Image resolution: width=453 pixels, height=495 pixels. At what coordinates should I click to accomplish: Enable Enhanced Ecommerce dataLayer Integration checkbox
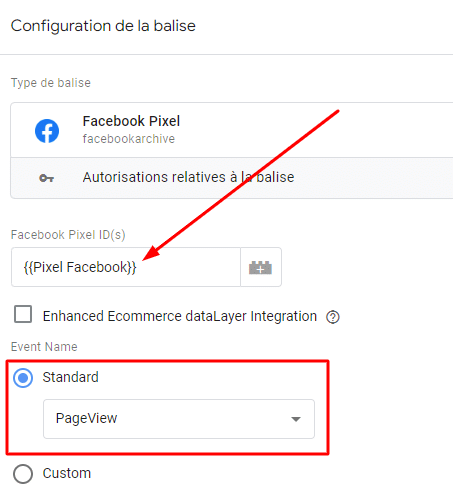pyautogui.click(x=23, y=314)
